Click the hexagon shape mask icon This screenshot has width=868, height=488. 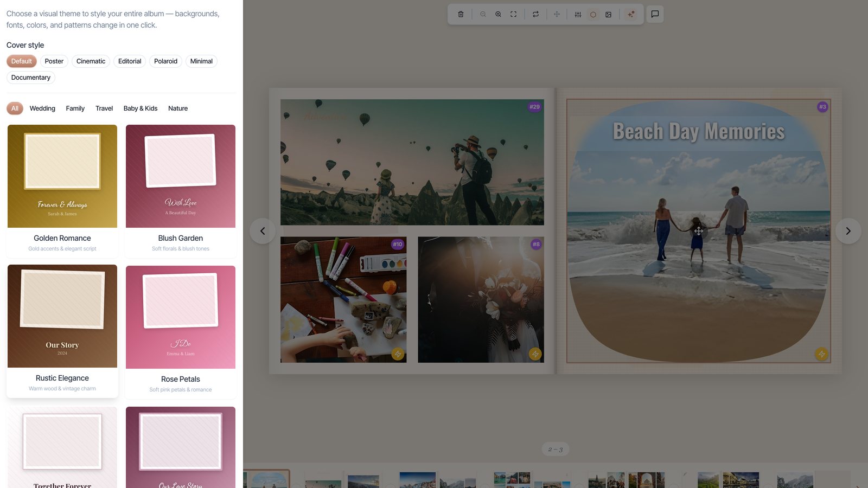(593, 14)
